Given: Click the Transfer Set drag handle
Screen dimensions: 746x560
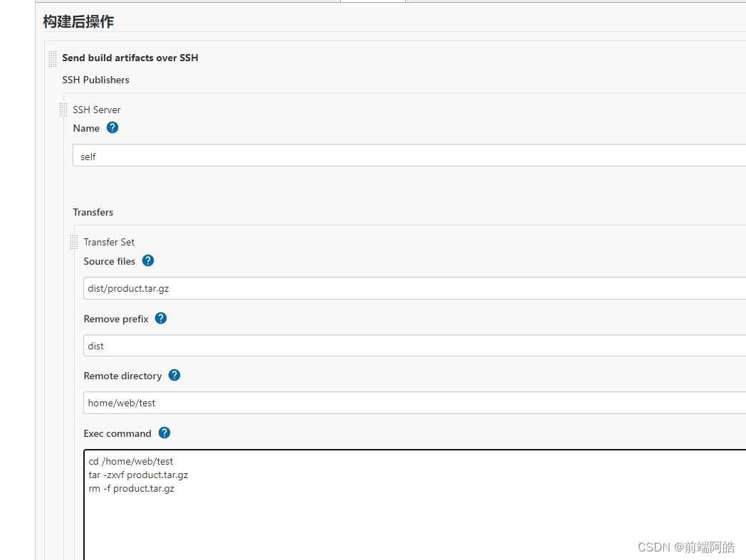Looking at the screenshot, I should point(74,242).
